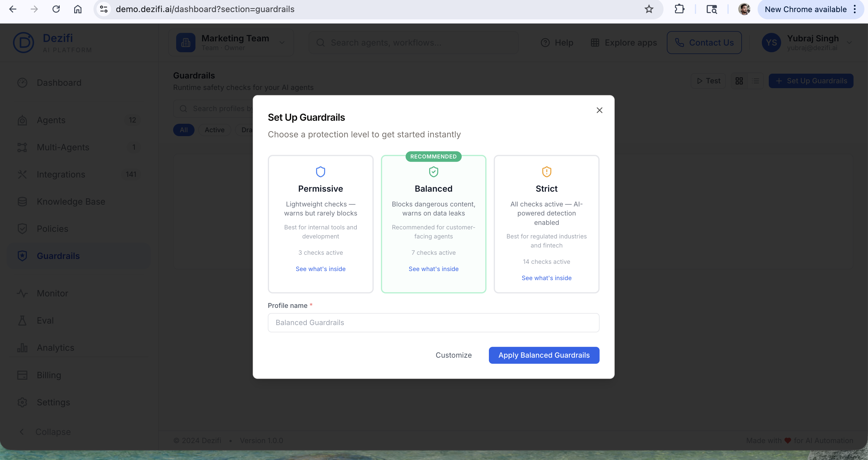
Task: Click the Monitor activity pulse icon
Action: click(x=22, y=293)
